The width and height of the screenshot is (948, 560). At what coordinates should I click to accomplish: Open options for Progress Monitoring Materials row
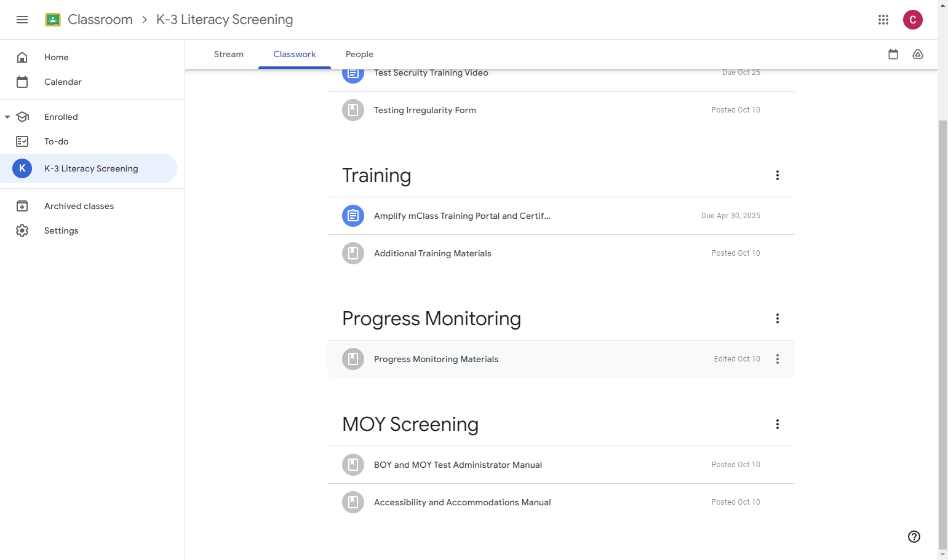point(778,359)
